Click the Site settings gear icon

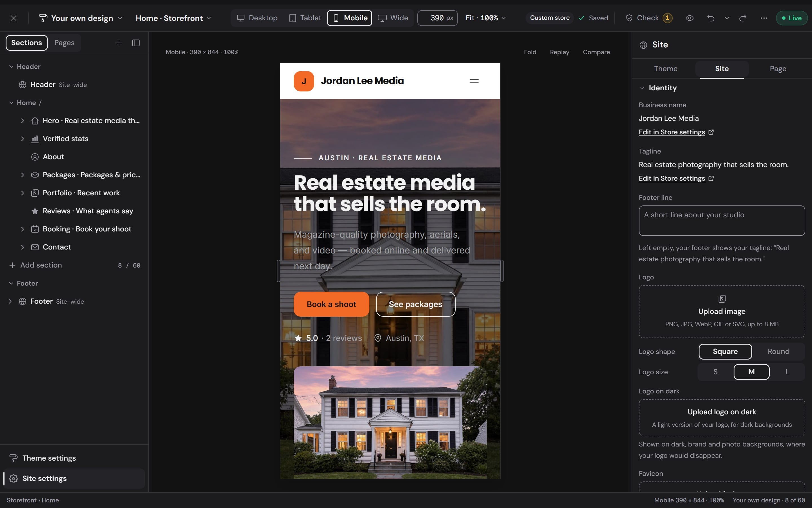[x=14, y=478]
